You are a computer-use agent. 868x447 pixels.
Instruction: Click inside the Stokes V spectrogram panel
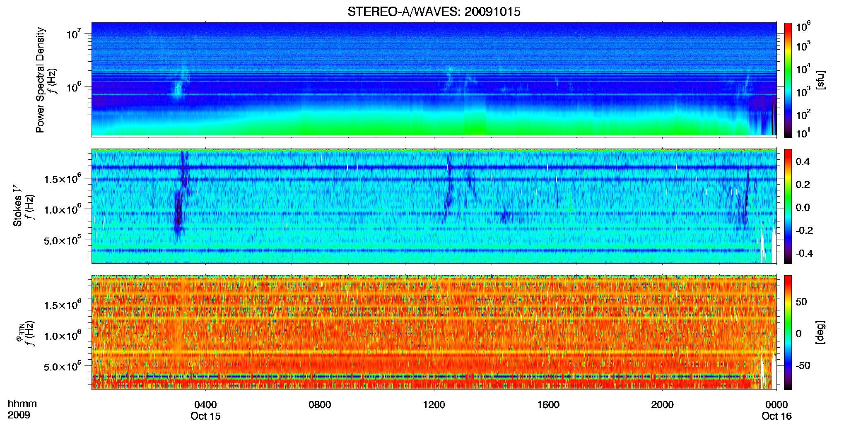click(434, 206)
